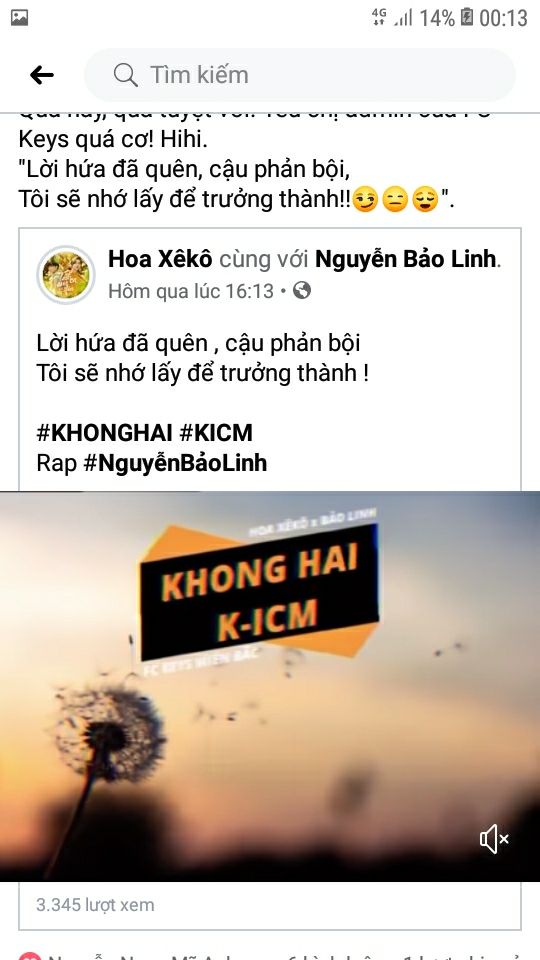Unmute the video with the speaker icon
Screen dimensions: 540x960
coord(494,839)
